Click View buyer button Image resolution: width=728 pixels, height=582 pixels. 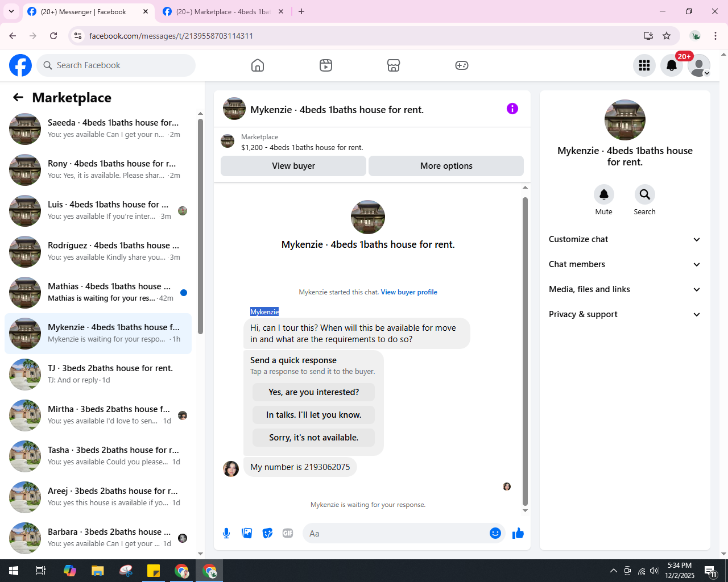pos(293,166)
